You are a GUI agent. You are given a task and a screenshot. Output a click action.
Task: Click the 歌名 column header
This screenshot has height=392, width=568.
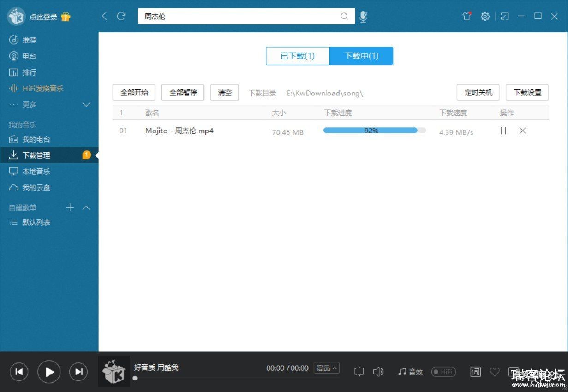pos(152,113)
